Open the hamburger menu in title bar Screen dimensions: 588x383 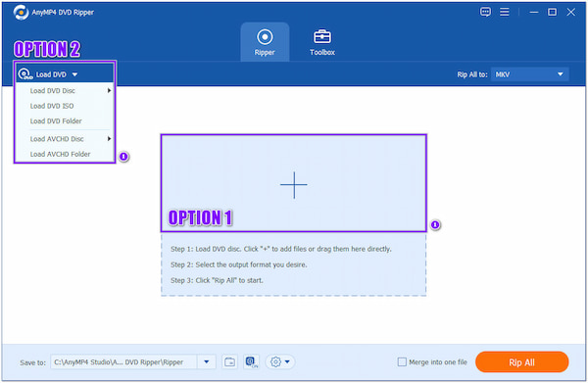click(505, 12)
